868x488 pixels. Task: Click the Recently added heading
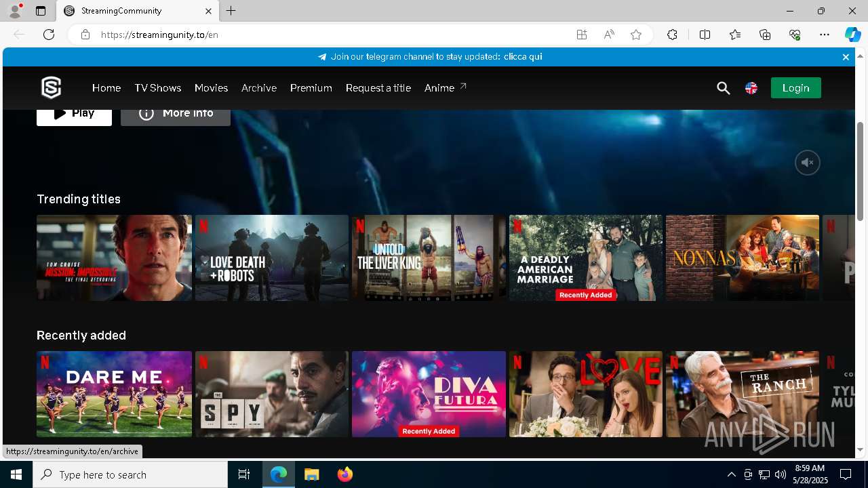pos(81,335)
